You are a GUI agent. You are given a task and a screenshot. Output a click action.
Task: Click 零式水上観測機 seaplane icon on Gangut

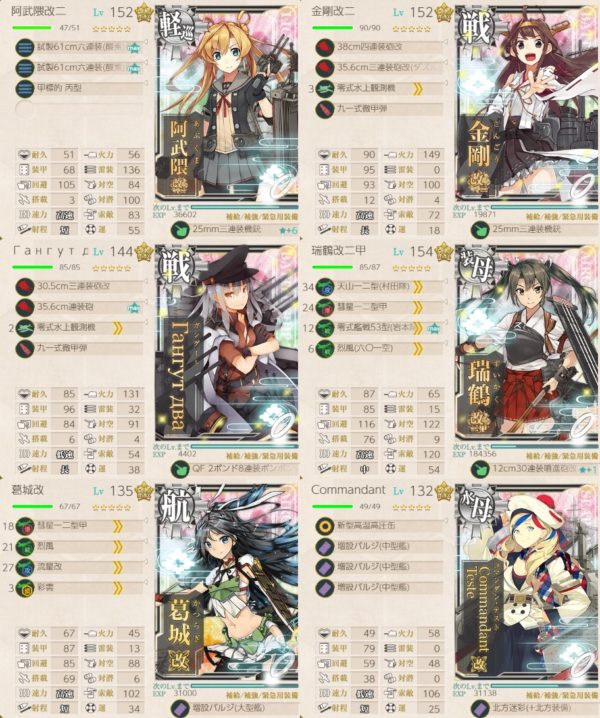[24, 328]
